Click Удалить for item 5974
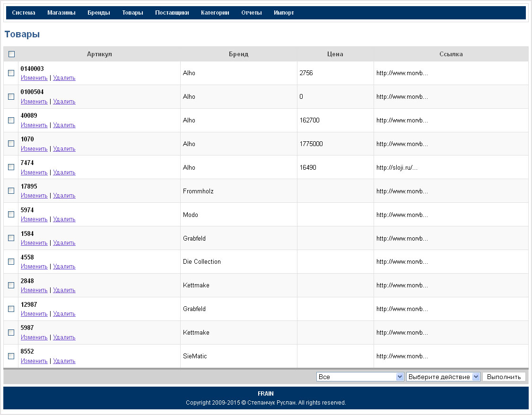Screen dimensions: 532x415 64,219
